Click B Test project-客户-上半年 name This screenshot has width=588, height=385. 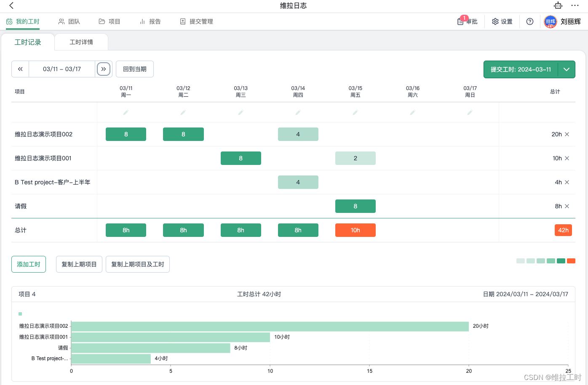(53, 182)
